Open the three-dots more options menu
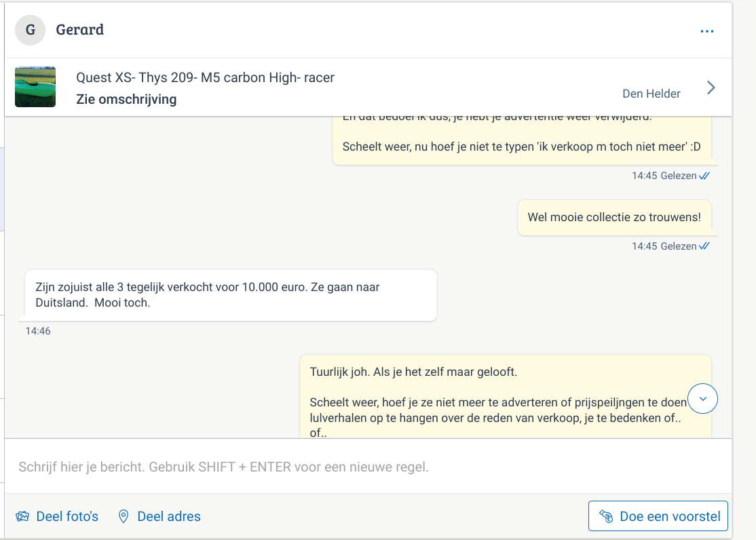 click(x=707, y=31)
